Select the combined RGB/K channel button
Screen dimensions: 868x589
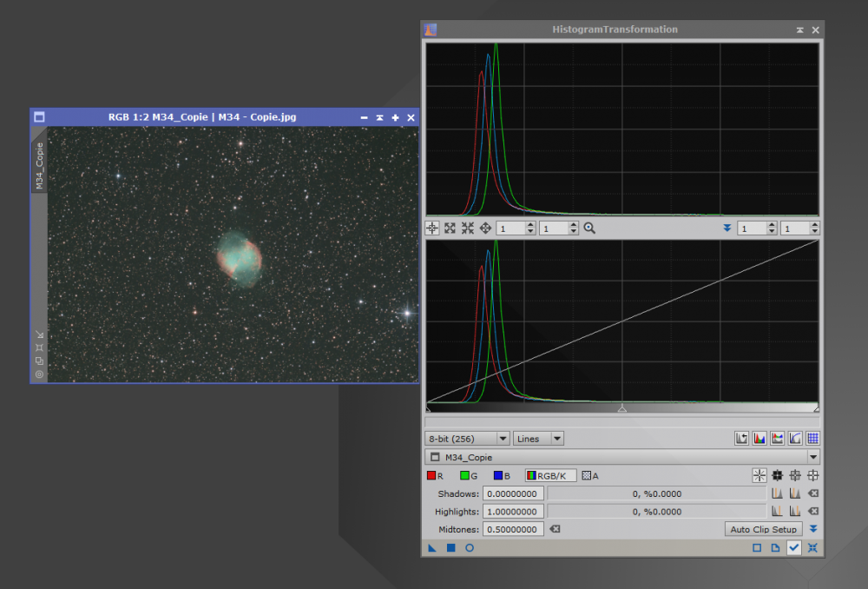click(550, 475)
